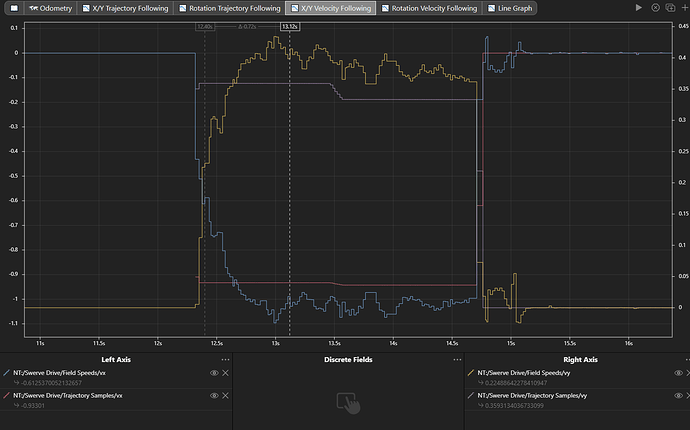Click the 13s time axis label

click(275, 343)
